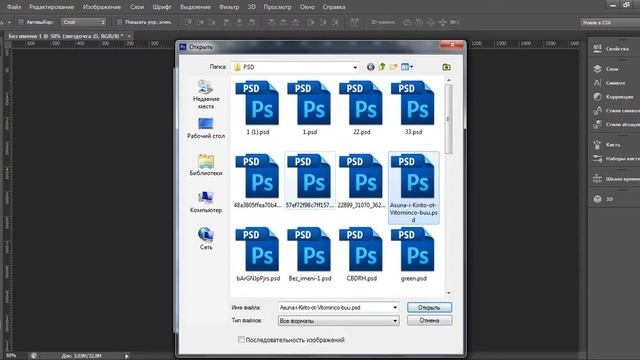Select the file bArGNJpPjrs.psd
The width and height of the screenshot is (640, 360).
[258, 254]
